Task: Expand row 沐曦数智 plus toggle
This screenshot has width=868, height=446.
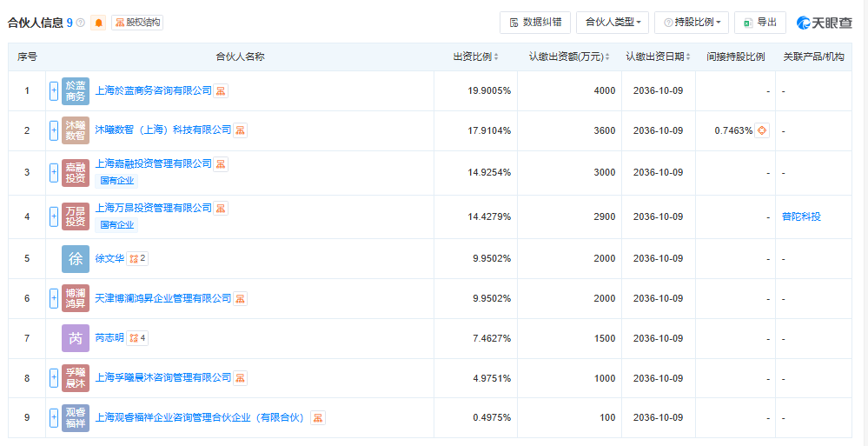Action: point(54,130)
